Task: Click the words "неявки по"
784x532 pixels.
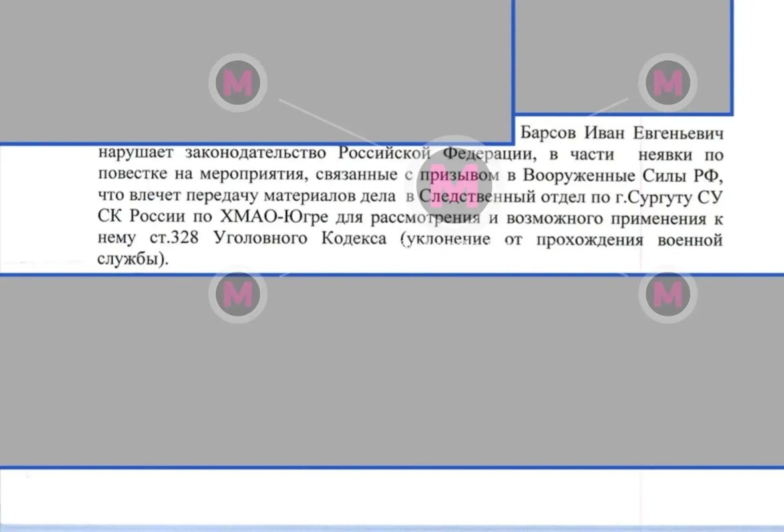Action: coord(681,155)
